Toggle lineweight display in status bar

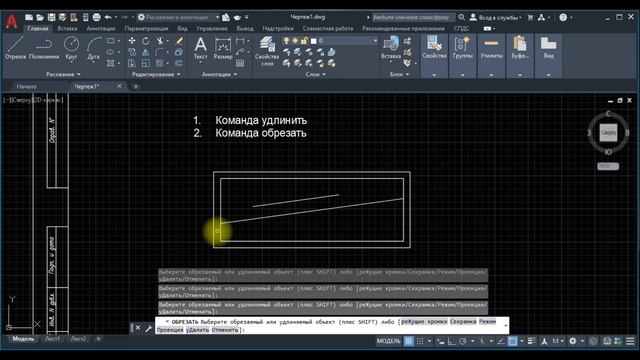531,341
